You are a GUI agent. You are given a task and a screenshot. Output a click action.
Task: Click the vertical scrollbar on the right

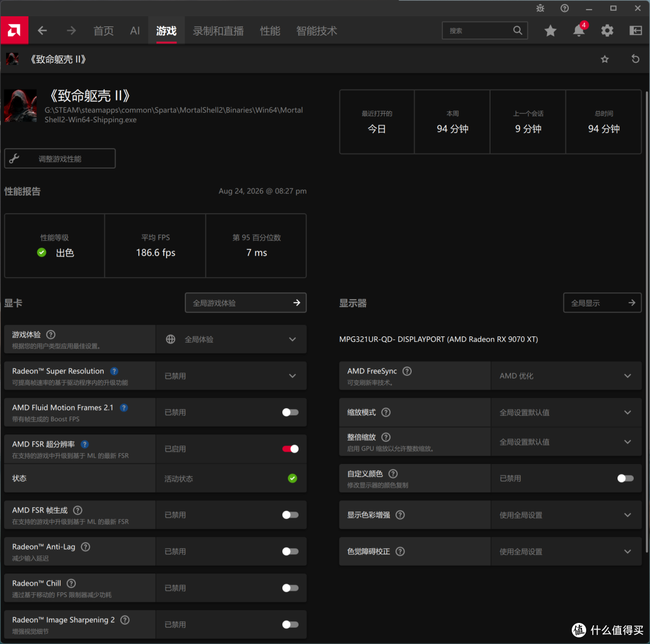[646, 321]
